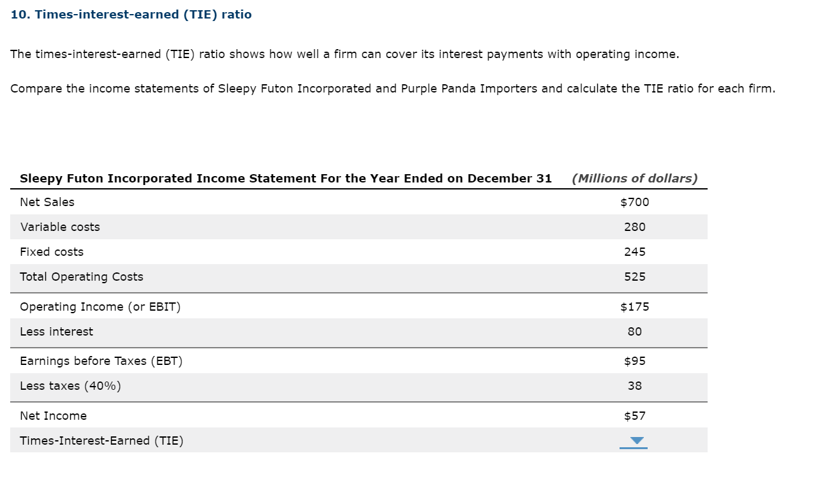The height and width of the screenshot is (504, 818).
Task: Click the $175 operating income value
Action: point(634,307)
